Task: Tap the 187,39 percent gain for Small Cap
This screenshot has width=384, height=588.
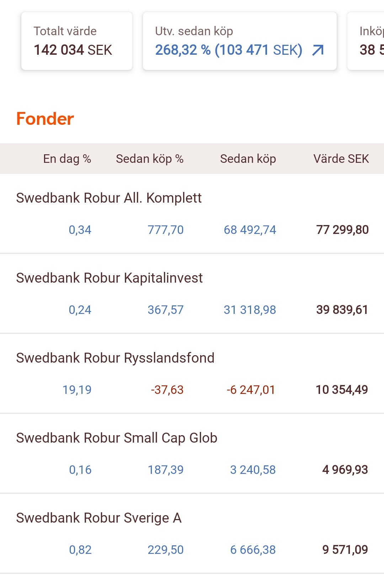Action: pyautogui.click(x=165, y=470)
